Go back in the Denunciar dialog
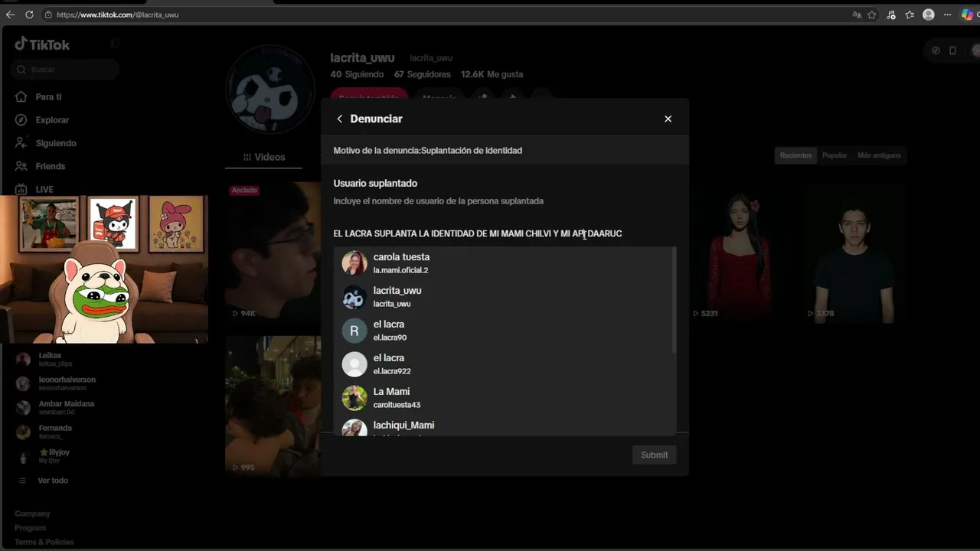The image size is (980, 551). pos(340,119)
